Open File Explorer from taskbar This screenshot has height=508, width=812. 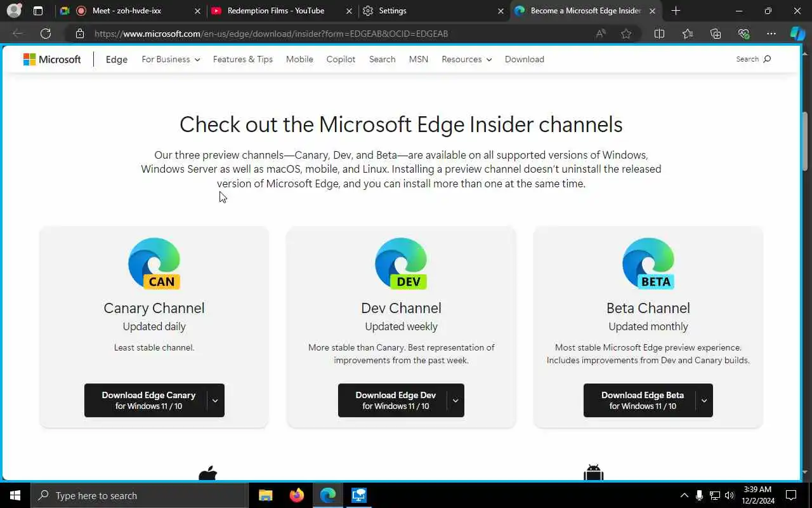(x=265, y=495)
